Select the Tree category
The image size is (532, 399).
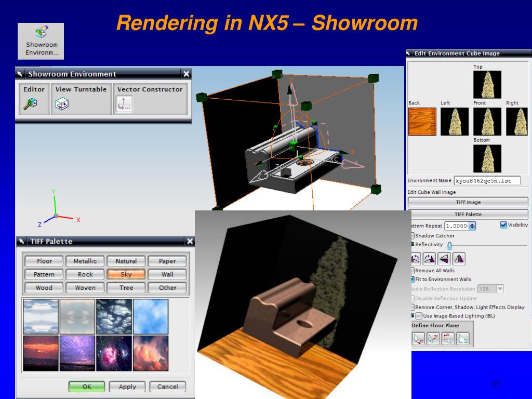126,287
